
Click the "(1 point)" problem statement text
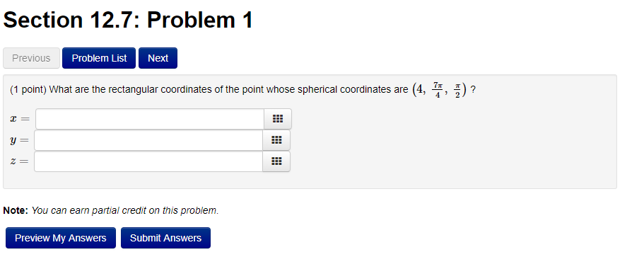[28, 90]
